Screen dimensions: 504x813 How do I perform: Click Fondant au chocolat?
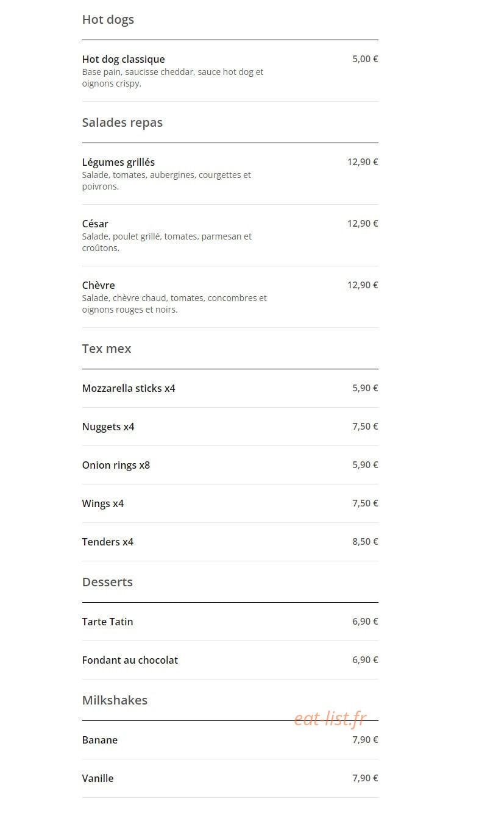(230, 660)
